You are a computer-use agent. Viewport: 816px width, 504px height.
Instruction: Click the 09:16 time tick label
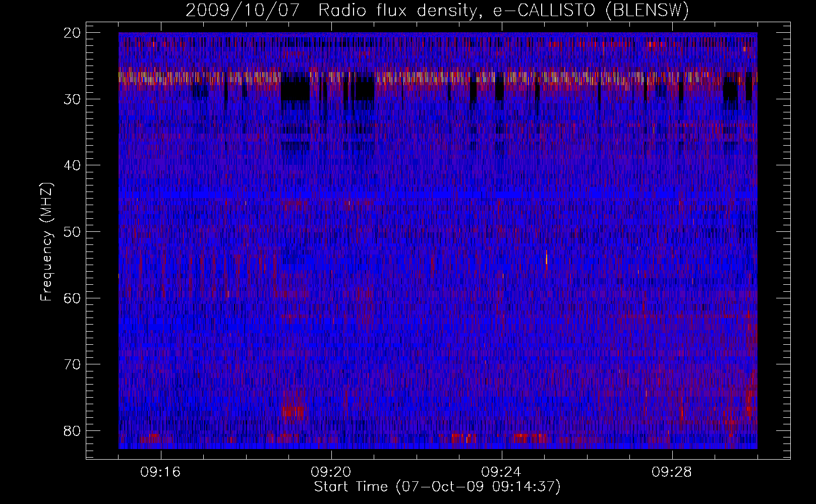click(x=160, y=472)
